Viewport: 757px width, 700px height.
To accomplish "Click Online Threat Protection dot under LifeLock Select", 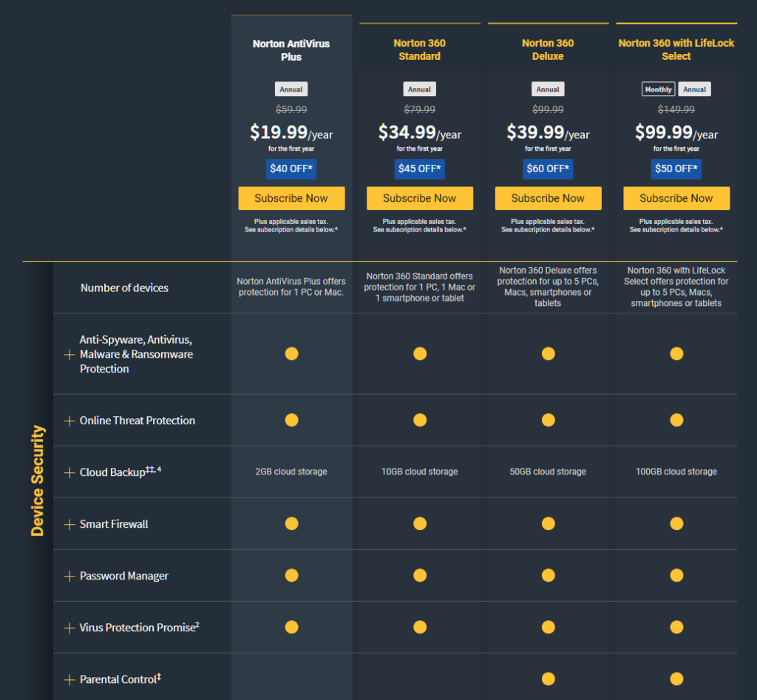I will [x=677, y=420].
